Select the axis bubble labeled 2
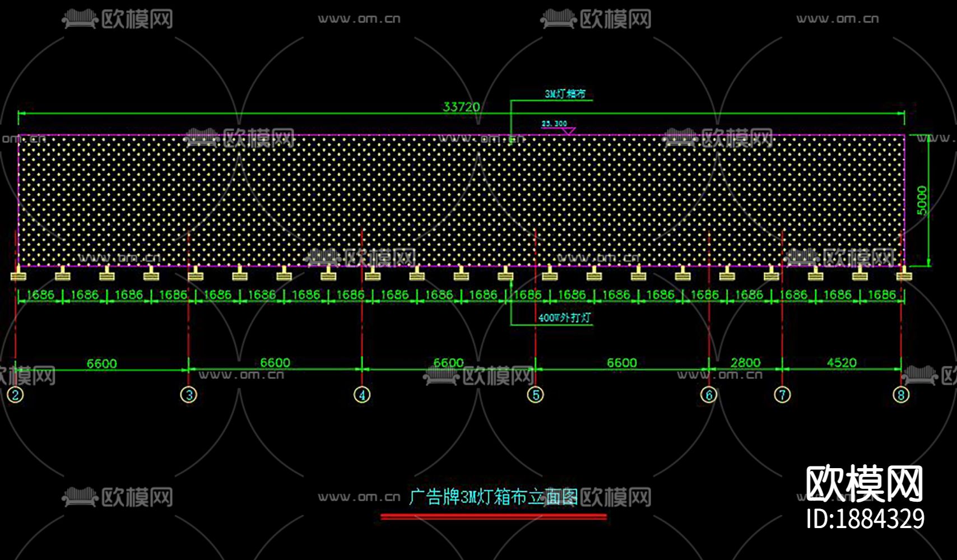The width and height of the screenshot is (957, 560). 15,394
